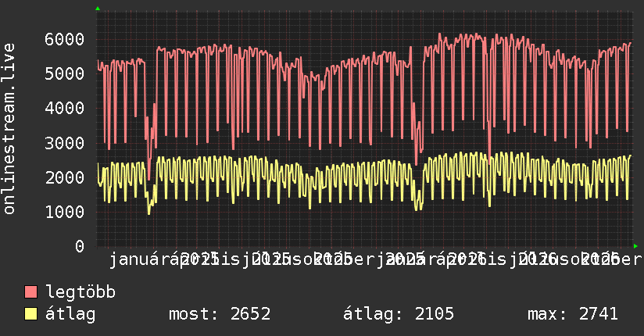Click the max: 2741 statistic

coord(573,314)
